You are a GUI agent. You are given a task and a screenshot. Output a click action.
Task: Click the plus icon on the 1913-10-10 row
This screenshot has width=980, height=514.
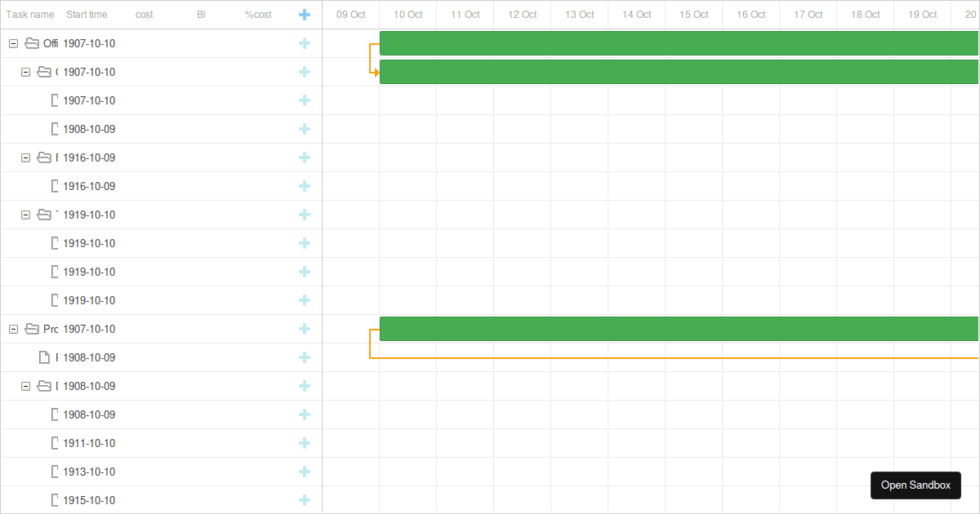click(x=305, y=472)
